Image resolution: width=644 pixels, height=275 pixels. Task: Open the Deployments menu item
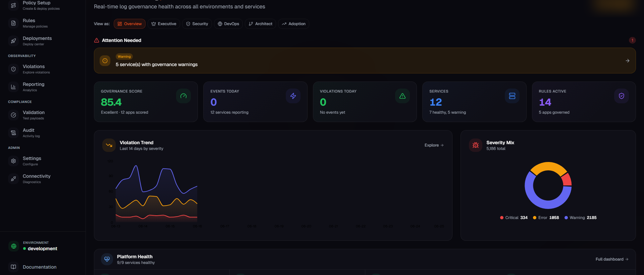(43, 41)
